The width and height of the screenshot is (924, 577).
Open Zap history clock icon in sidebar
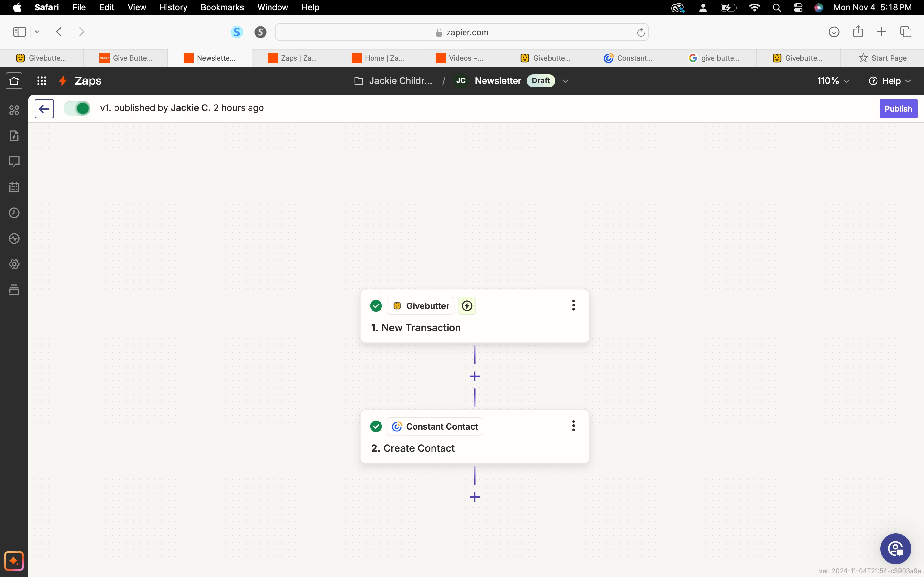[14, 213]
